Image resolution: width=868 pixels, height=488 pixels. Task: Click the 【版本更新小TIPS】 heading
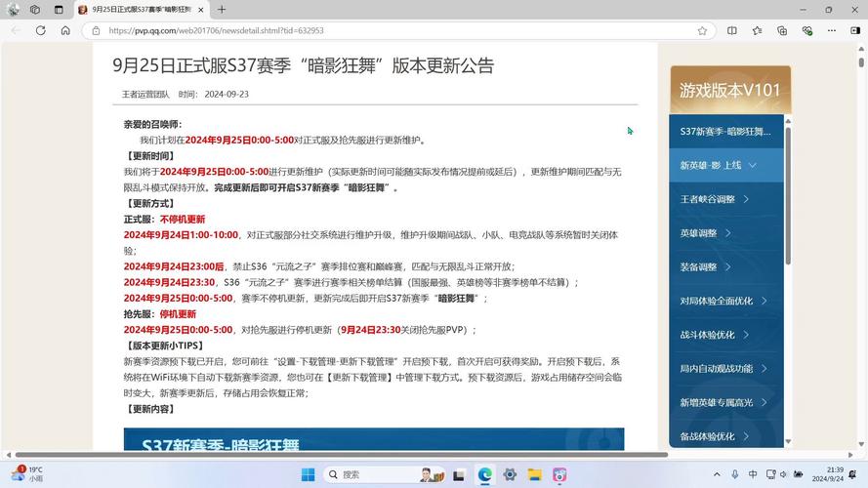[165, 346]
